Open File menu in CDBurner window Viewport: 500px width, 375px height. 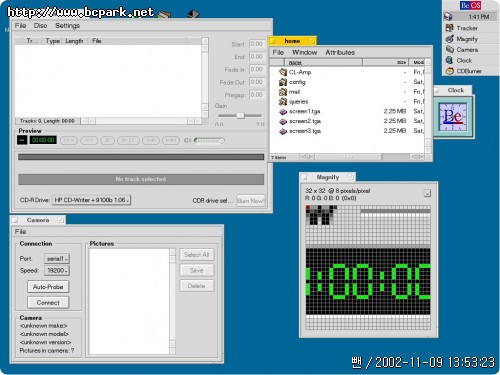coord(20,26)
